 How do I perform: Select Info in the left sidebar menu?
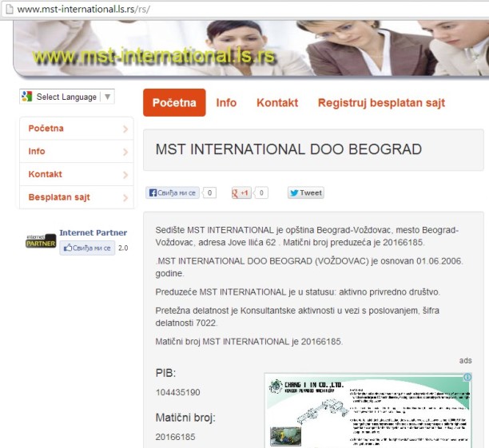pos(77,151)
